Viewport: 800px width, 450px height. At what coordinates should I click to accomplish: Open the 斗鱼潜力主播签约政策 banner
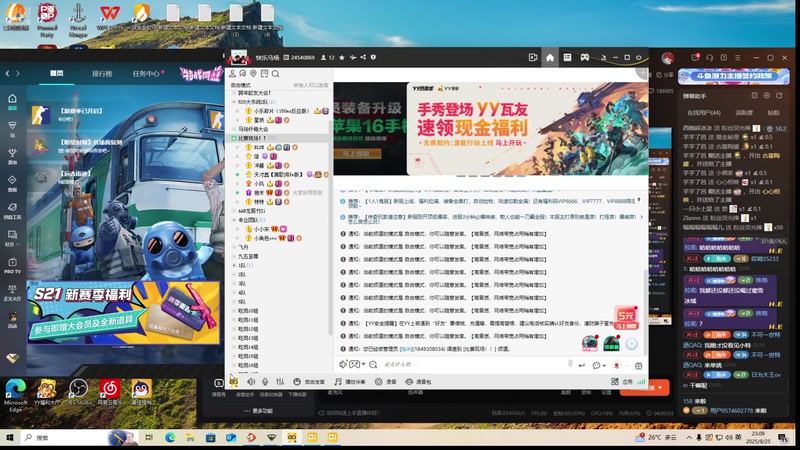734,77
